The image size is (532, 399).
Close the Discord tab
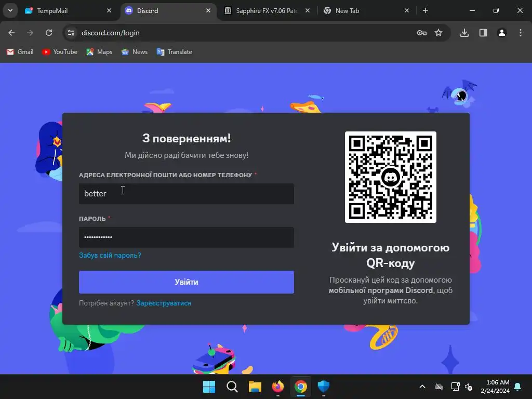coord(208,10)
